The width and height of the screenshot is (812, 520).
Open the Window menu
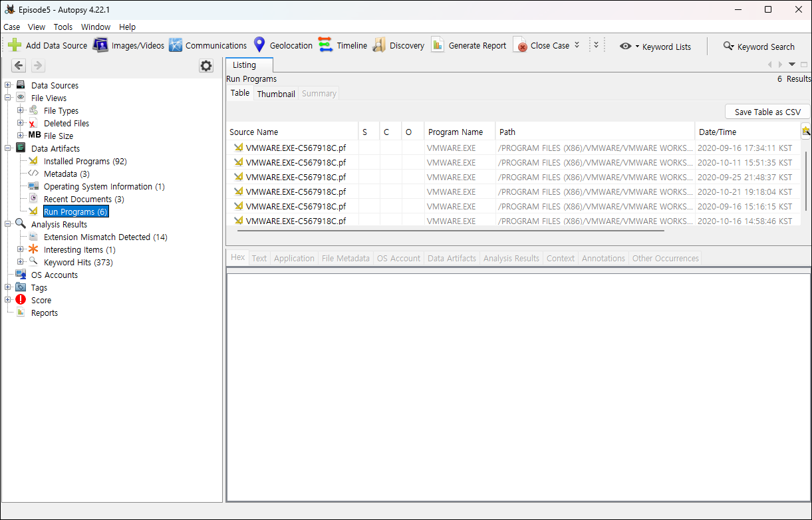96,27
